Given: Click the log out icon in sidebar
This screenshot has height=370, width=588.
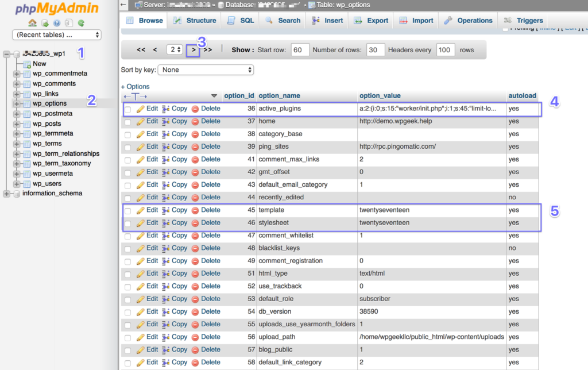Looking at the screenshot, I should point(45,23).
